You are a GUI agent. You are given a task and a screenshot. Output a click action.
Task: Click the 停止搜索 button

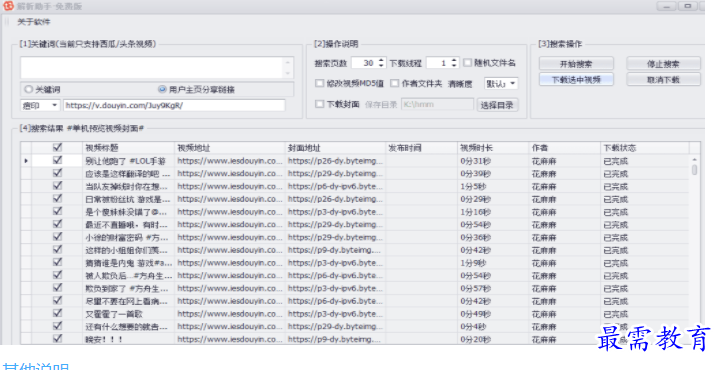664,64
